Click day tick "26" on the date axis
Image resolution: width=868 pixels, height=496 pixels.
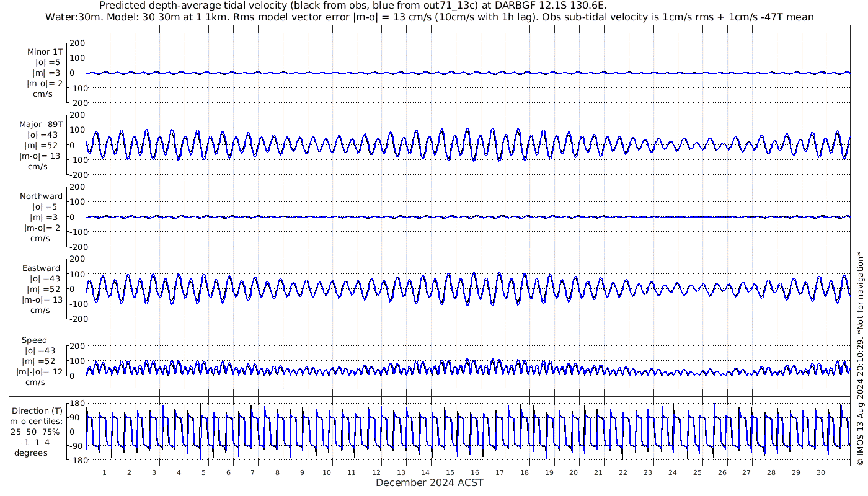click(x=722, y=472)
